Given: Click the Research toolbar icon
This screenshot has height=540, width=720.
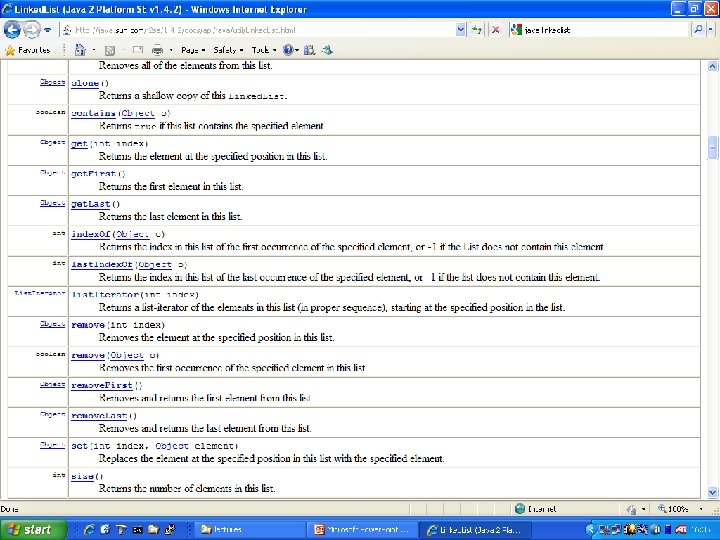Looking at the screenshot, I should [x=310, y=50].
